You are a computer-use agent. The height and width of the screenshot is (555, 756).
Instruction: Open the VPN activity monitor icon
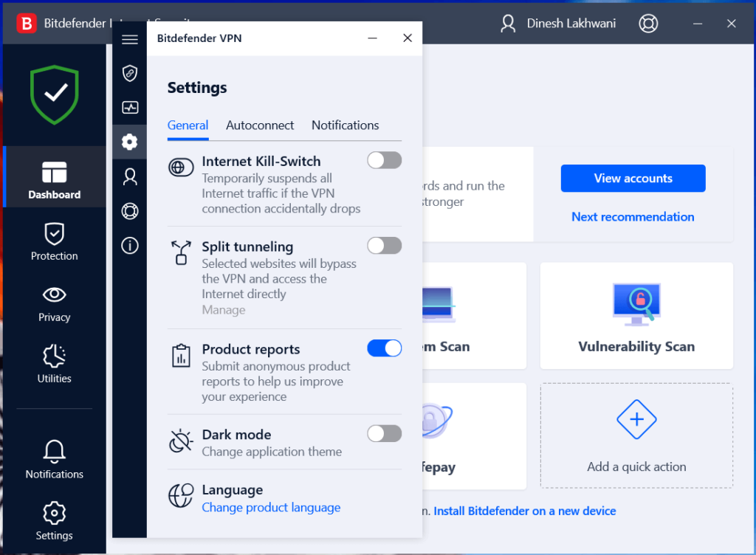(130, 108)
